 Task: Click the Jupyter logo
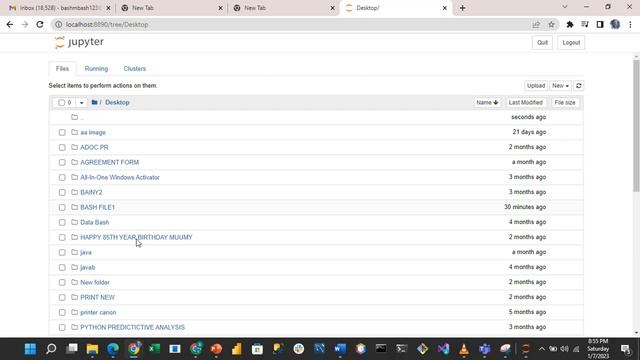tap(79, 42)
